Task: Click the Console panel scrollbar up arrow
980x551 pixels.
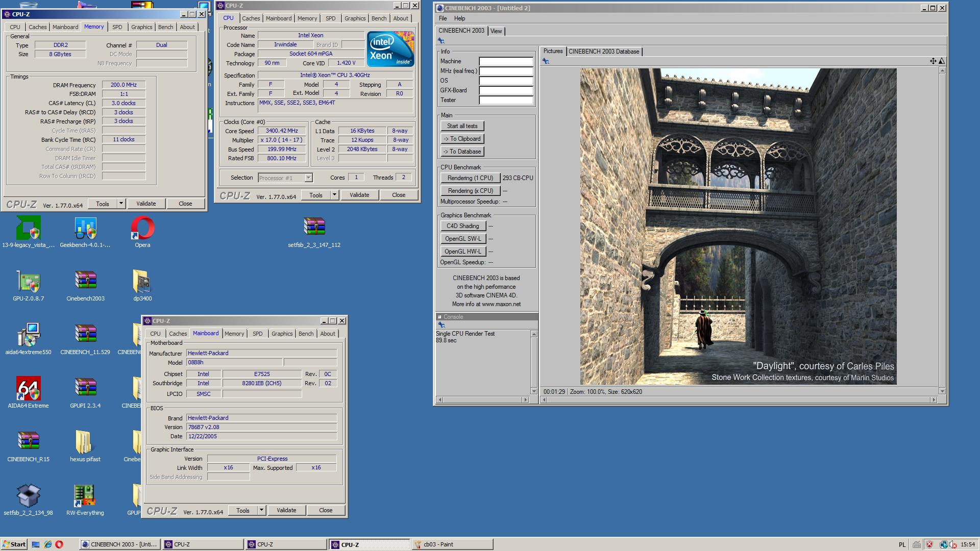Action: [x=534, y=334]
